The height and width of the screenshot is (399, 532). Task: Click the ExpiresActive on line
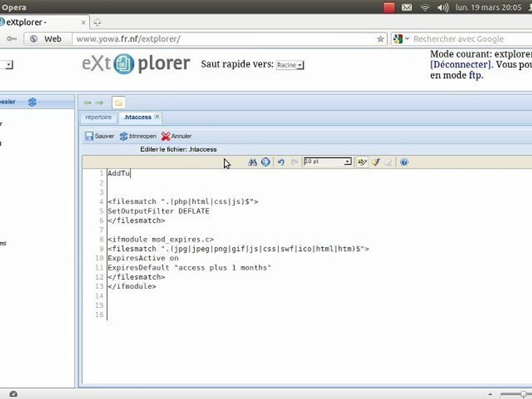[x=143, y=258]
